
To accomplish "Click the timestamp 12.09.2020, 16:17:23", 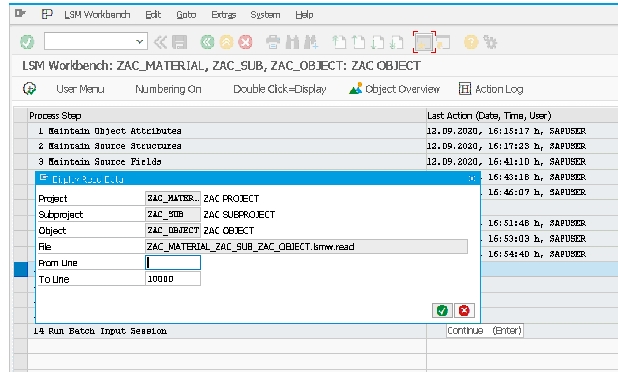I will [x=507, y=146].
